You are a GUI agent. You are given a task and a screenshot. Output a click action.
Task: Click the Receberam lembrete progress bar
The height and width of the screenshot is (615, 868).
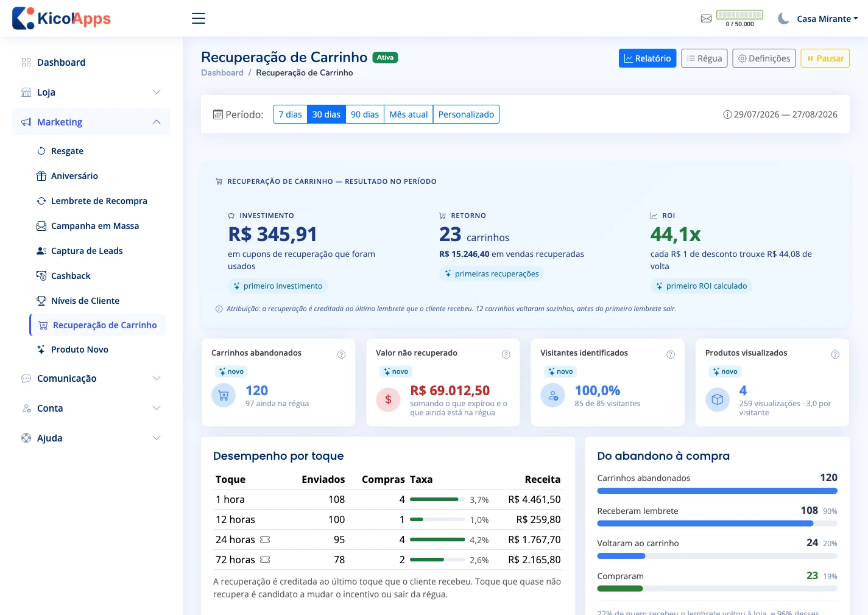pyautogui.click(x=717, y=523)
